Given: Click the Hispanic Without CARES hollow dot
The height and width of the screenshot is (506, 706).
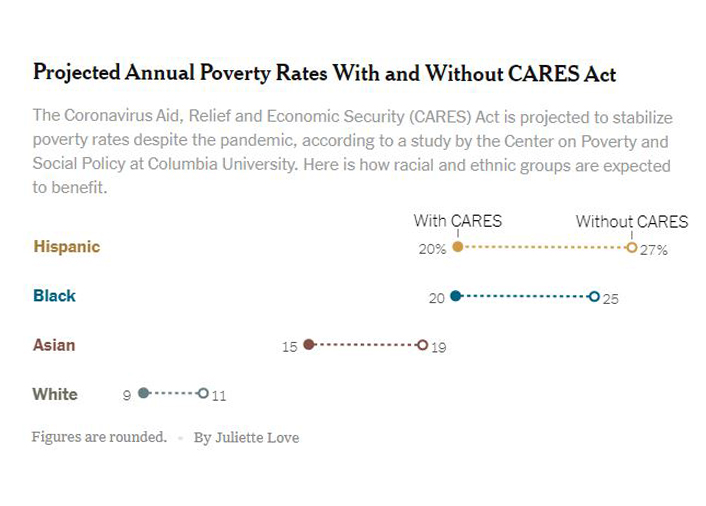Looking at the screenshot, I should 631,247.
